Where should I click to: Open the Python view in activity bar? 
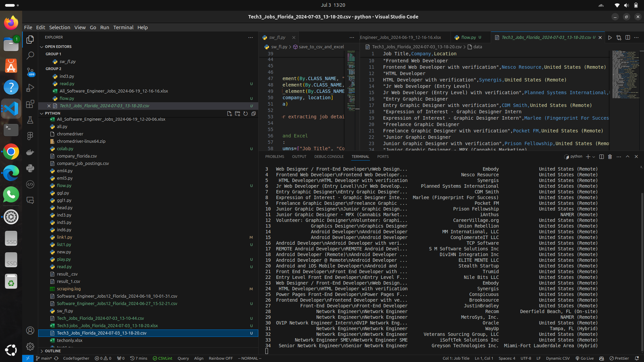click(x=30, y=168)
